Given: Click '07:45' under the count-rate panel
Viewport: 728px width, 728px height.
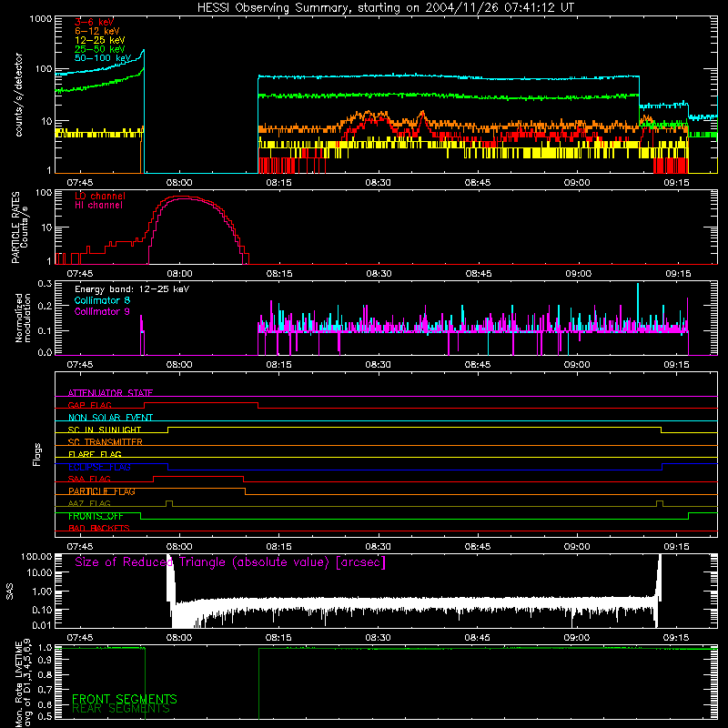Looking at the screenshot, I should click(x=80, y=183).
